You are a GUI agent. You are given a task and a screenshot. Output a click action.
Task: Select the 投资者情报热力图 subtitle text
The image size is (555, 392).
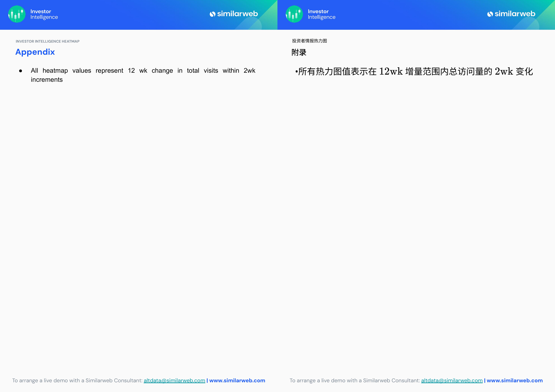coord(309,41)
